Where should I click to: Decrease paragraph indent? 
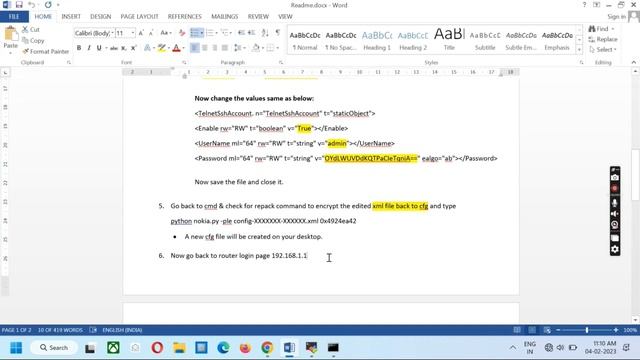(241, 33)
